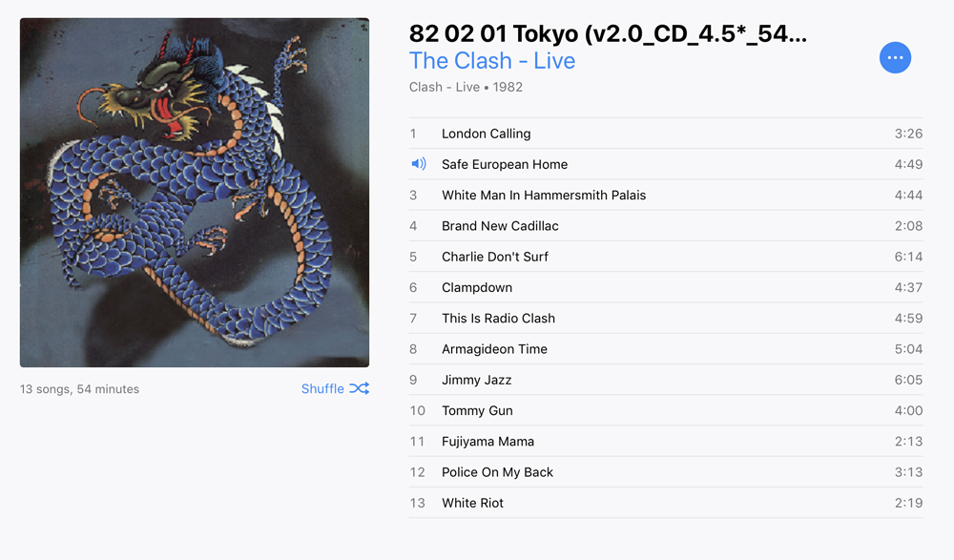The width and height of the screenshot is (954, 560).
Task: Play the Jimmy Jazz track
Action: click(x=666, y=380)
